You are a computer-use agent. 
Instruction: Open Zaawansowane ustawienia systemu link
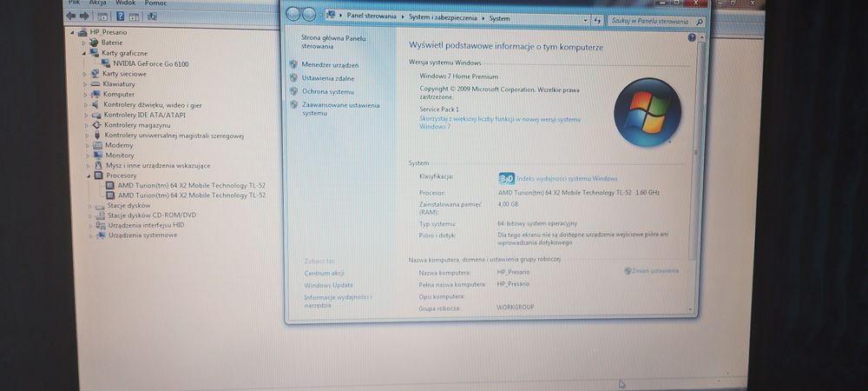341,109
